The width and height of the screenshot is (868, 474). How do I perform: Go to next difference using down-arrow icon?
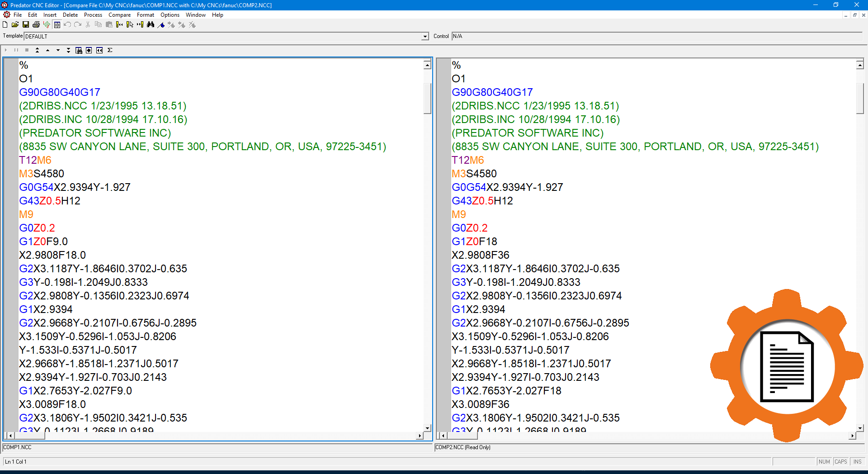coord(58,50)
